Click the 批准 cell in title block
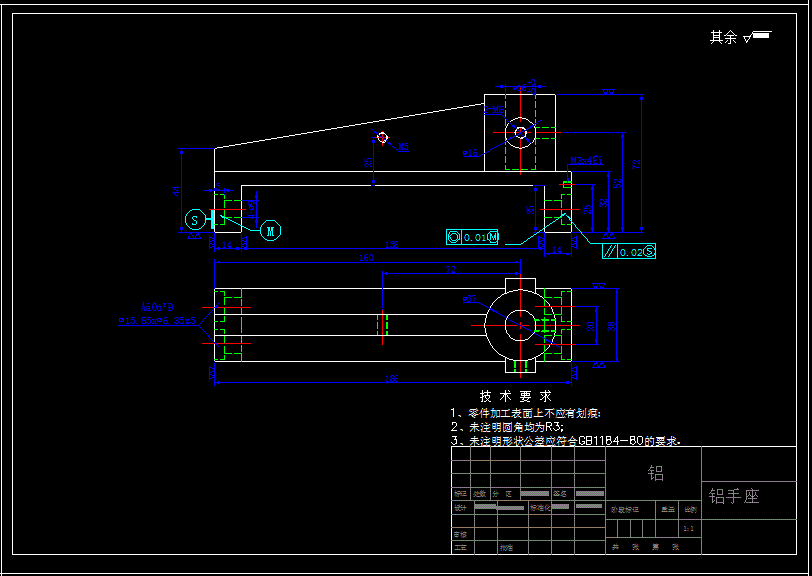The height and width of the screenshot is (576, 812). [505, 547]
